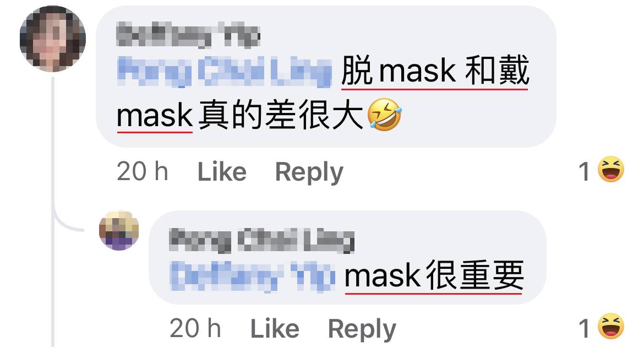Screen dimensions: 644x347
Task: Reply to the comment ending 真的差很大
Action: [x=309, y=172]
